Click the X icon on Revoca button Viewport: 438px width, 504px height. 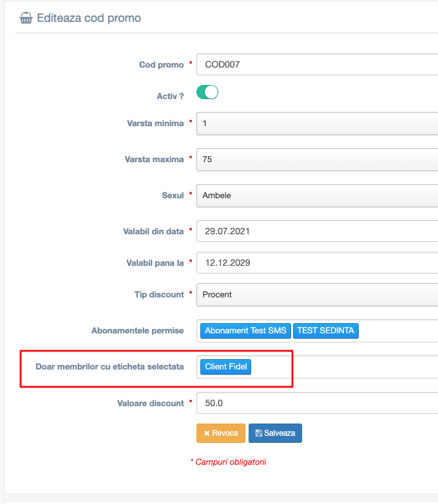[x=207, y=433]
